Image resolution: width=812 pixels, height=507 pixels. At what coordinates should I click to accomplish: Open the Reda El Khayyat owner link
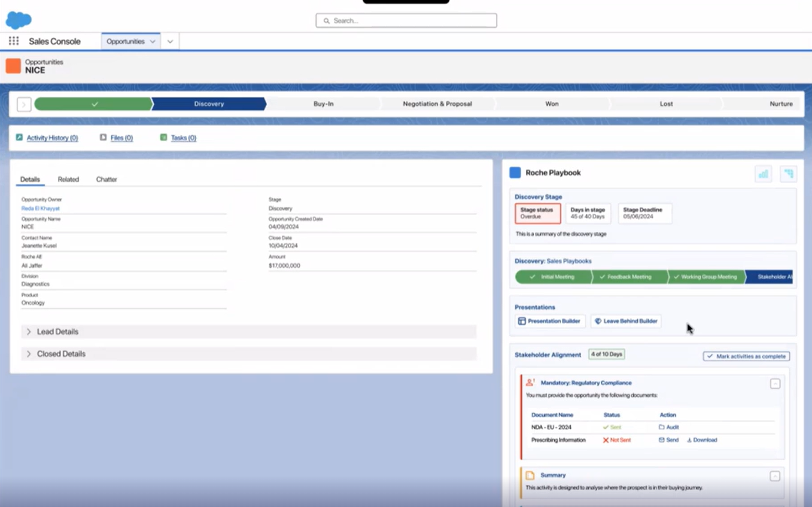tap(41, 209)
